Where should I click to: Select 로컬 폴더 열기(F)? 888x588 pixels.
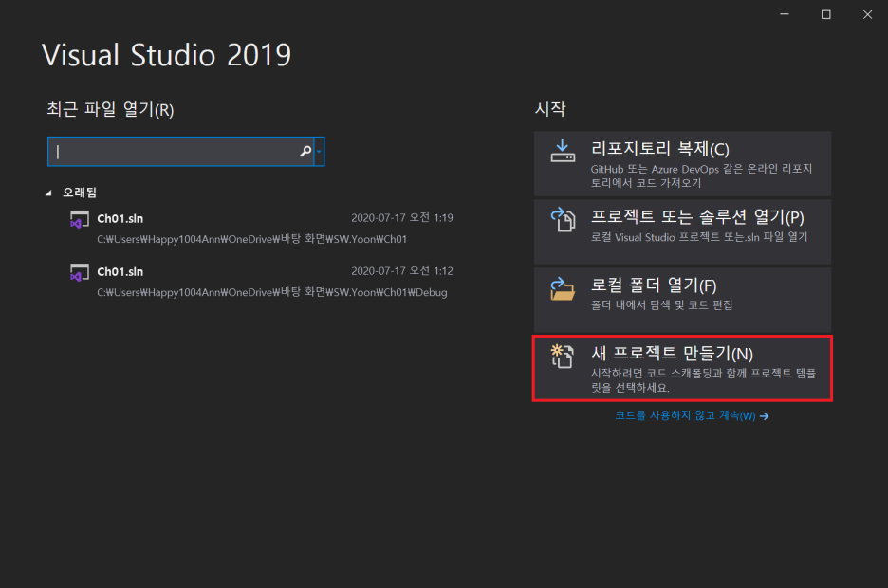click(682, 300)
